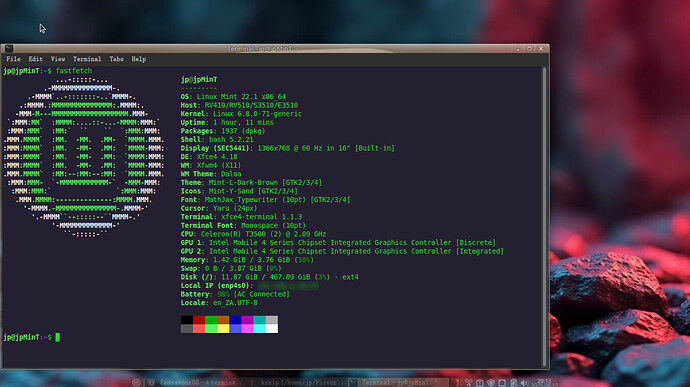The image size is (690, 387).
Task: Click the magenta swatch in bottom palette row
Action: 248,328
